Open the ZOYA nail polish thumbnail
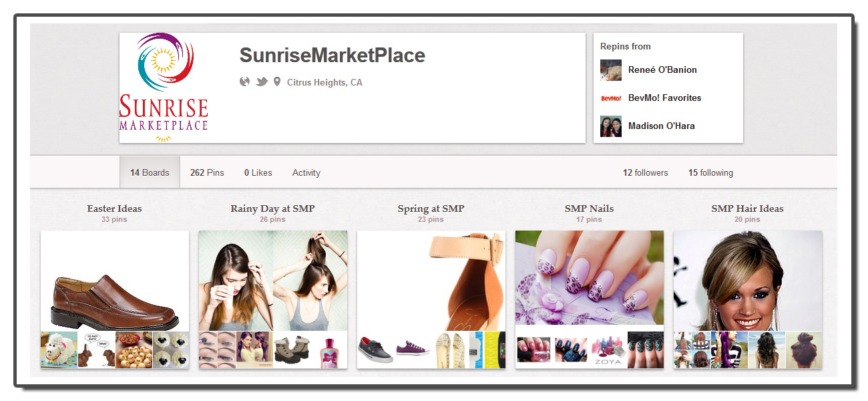 (608, 350)
